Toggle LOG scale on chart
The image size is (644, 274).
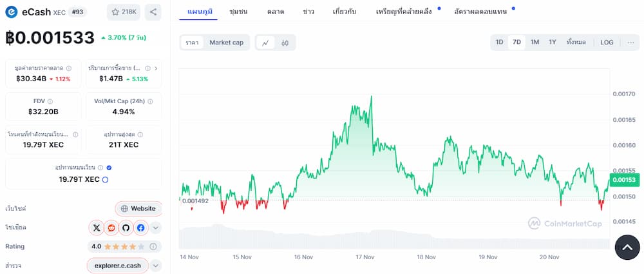pyautogui.click(x=607, y=43)
